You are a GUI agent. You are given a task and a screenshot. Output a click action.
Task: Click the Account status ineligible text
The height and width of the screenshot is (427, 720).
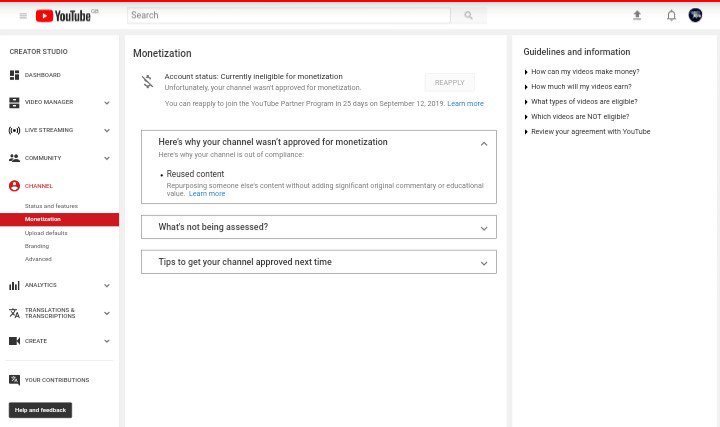[x=253, y=76]
